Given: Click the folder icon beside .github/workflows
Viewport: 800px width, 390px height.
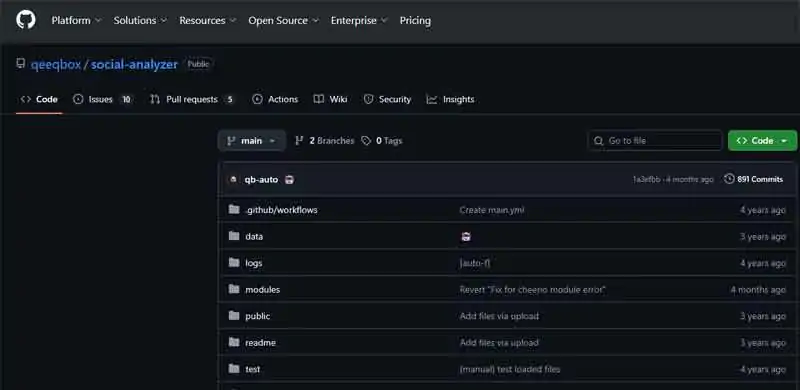Looking at the screenshot, I should coord(234,210).
